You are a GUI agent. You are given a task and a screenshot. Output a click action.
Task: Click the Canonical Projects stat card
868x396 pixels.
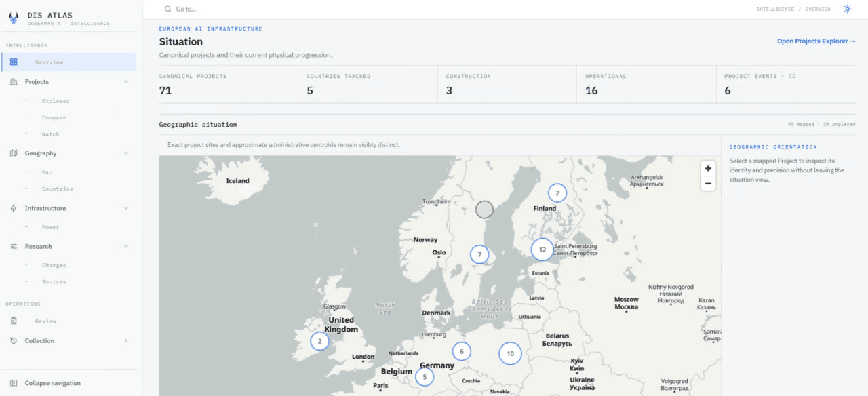[x=228, y=85]
